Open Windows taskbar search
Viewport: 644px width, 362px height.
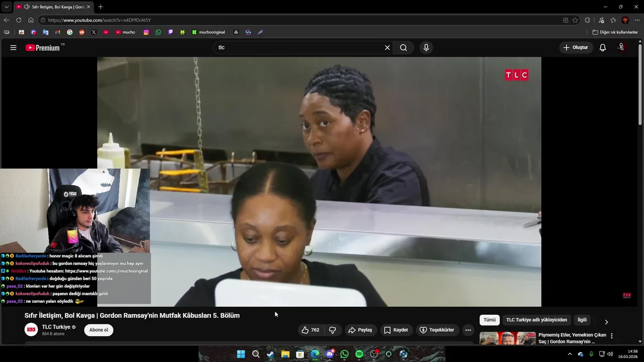(256, 354)
